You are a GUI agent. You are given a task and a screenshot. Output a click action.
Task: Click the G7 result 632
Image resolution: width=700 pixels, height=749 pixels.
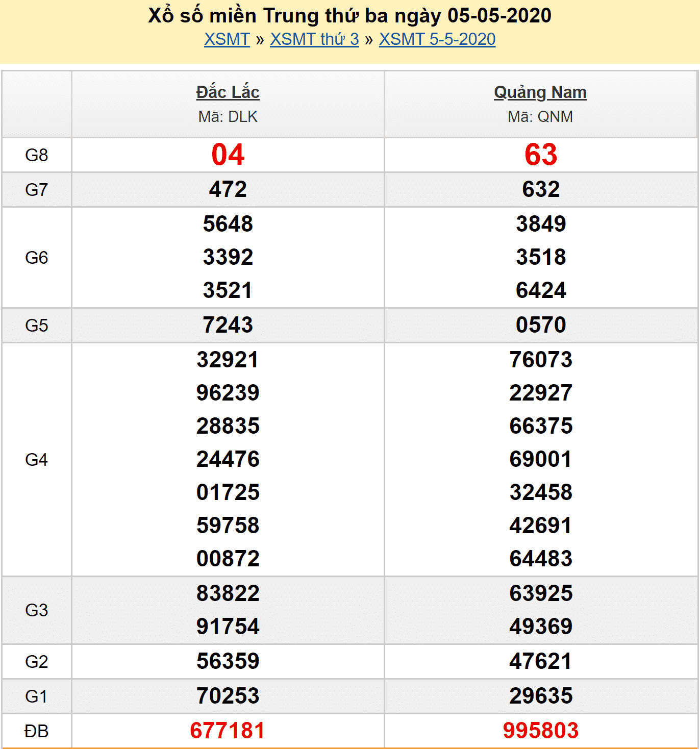[541, 189]
